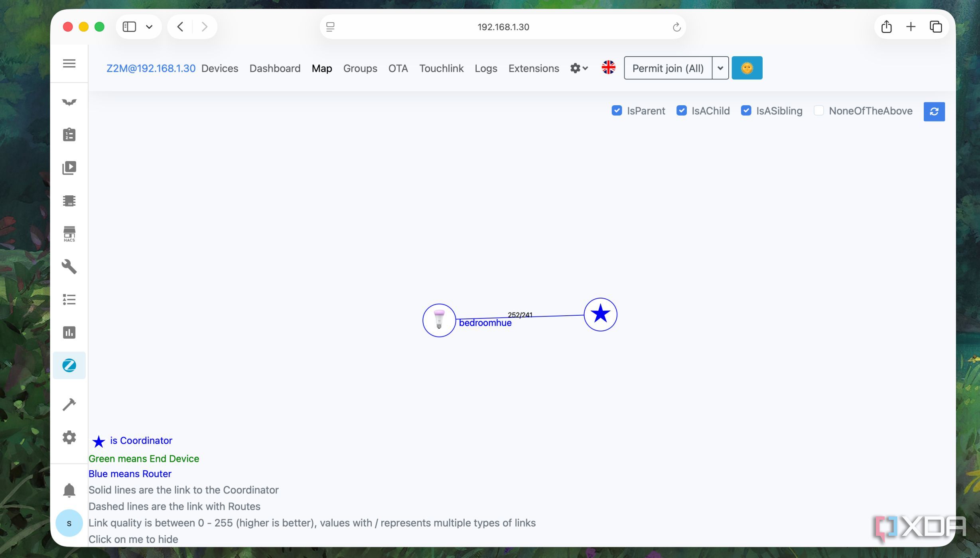Open the to-do list sidebar icon

click(69, 299)
